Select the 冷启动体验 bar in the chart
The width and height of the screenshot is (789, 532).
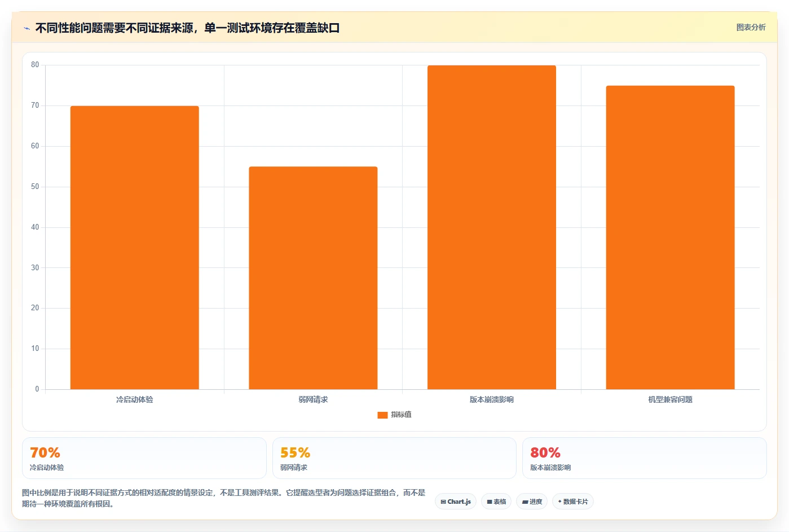pos(134,248)
